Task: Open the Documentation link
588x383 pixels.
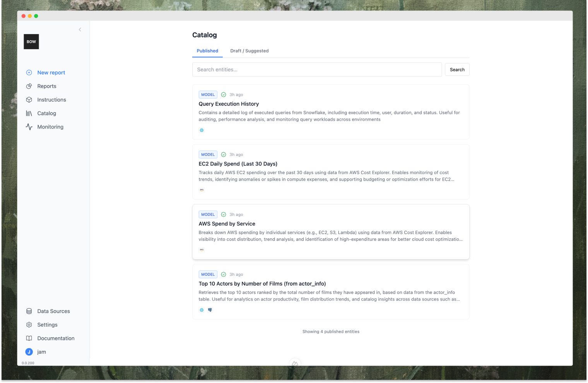Action: click(x=56, y=339)
